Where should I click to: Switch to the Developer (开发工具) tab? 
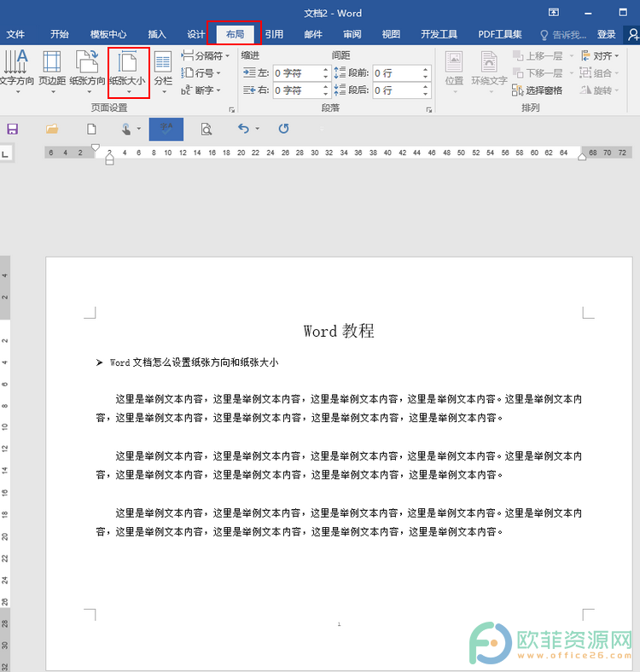[439, 34]
